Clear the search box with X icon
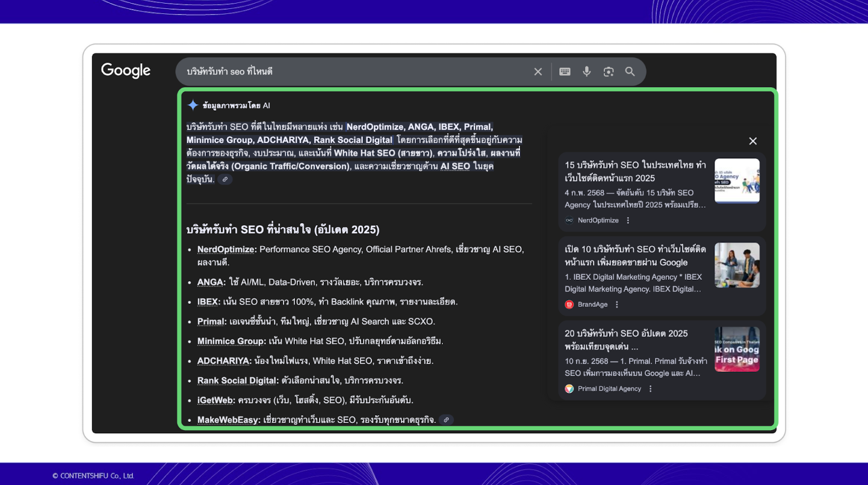 (x=538, y=72)
